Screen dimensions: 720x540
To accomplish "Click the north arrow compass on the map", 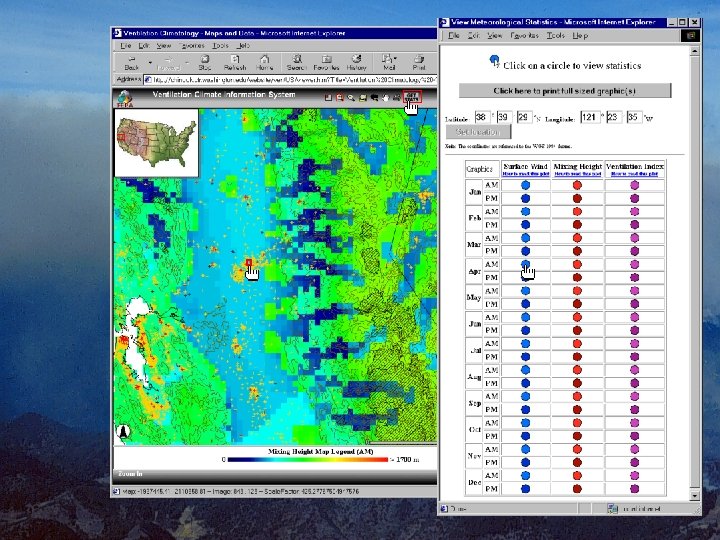I will (x=123, y=432).
